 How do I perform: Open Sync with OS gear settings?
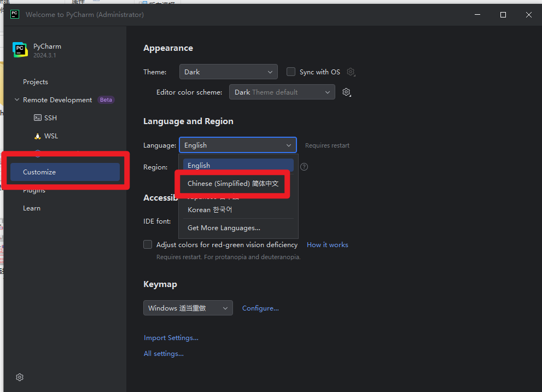pos(351,72)
